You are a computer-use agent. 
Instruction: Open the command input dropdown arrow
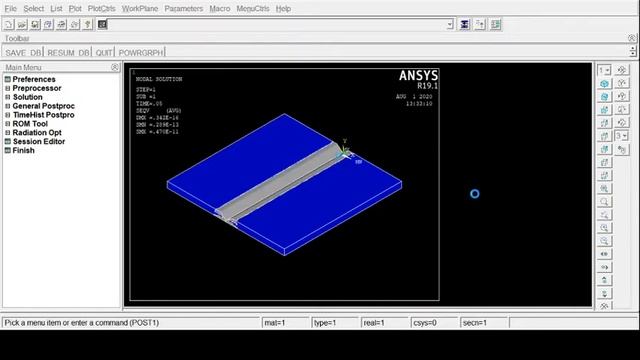click(450, 24)
